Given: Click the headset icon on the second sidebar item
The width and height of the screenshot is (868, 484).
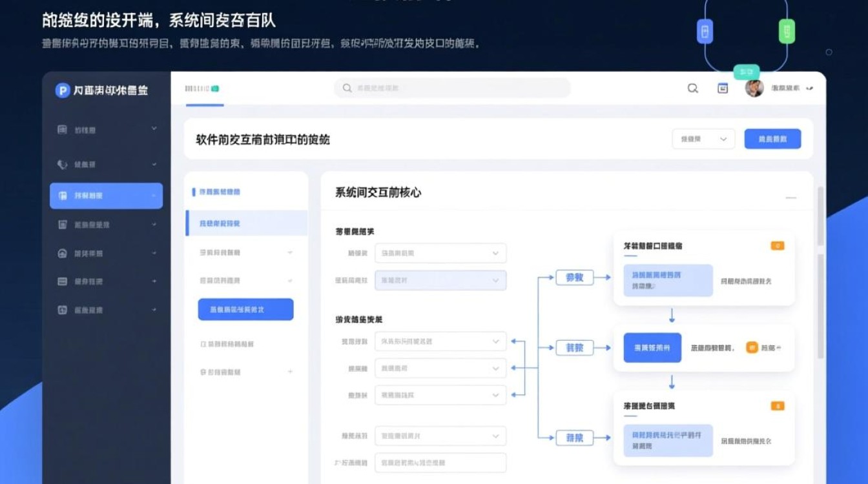Looking at the screenshot, I should (x=60, y=164).
